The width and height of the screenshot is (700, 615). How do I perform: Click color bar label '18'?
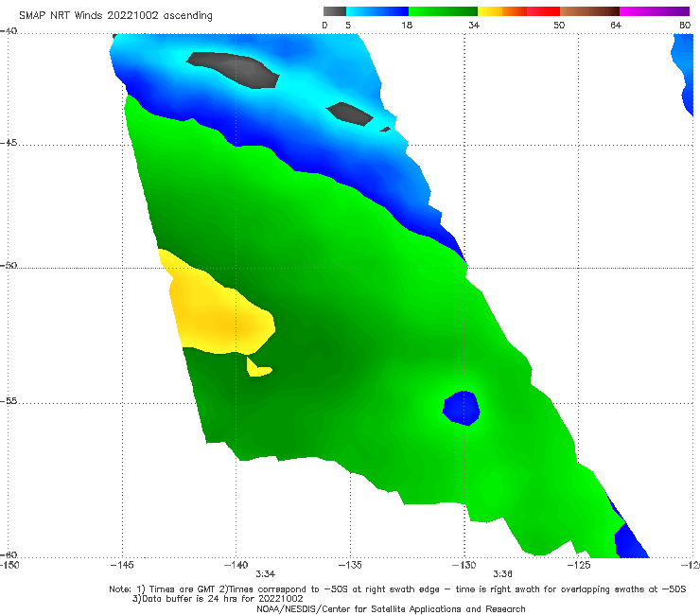[407, 25]
